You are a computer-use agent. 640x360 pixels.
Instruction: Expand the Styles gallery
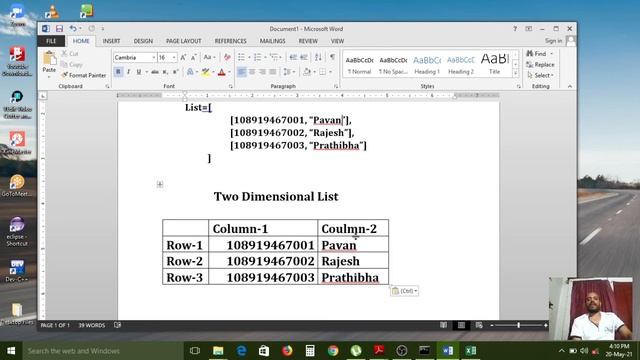[516, 73]
